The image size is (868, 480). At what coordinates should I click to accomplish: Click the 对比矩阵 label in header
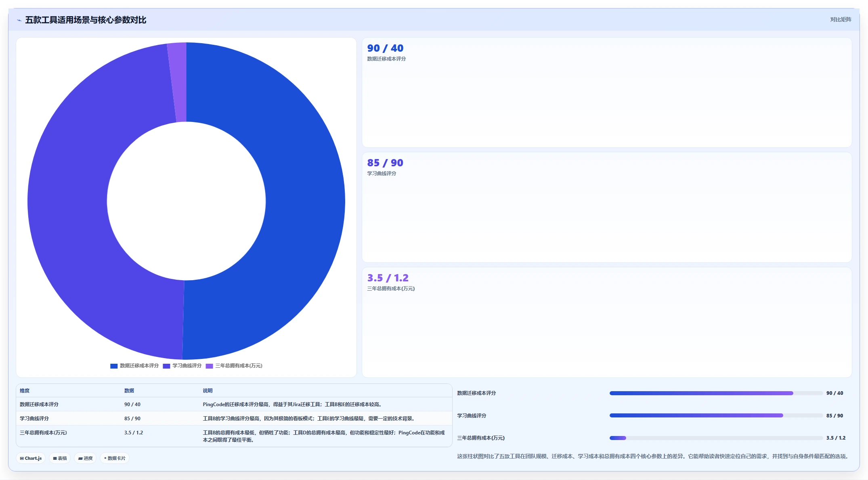[x=841, y=19]
